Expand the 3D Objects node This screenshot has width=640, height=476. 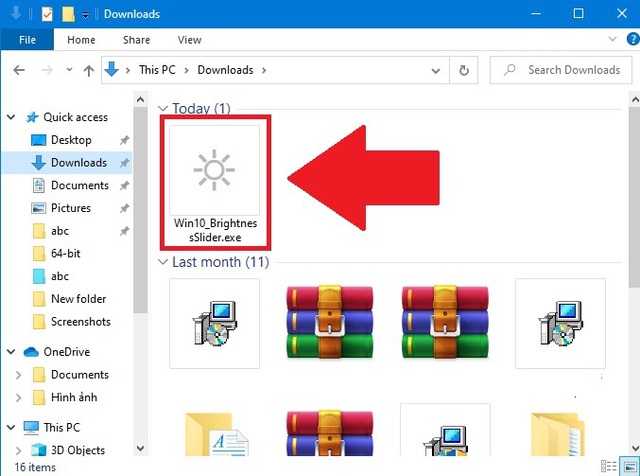click(18, 450)
